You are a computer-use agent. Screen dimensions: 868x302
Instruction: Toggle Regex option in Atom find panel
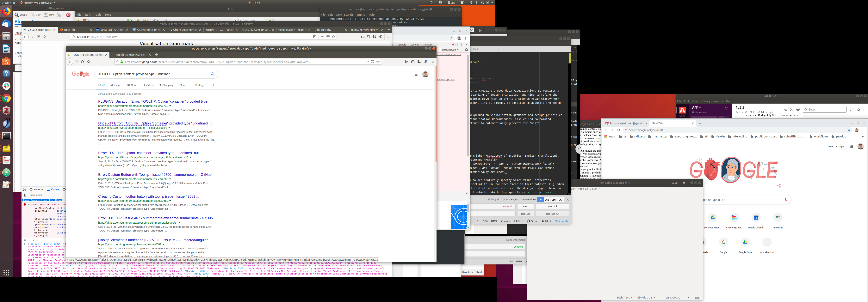coord(540,200)
